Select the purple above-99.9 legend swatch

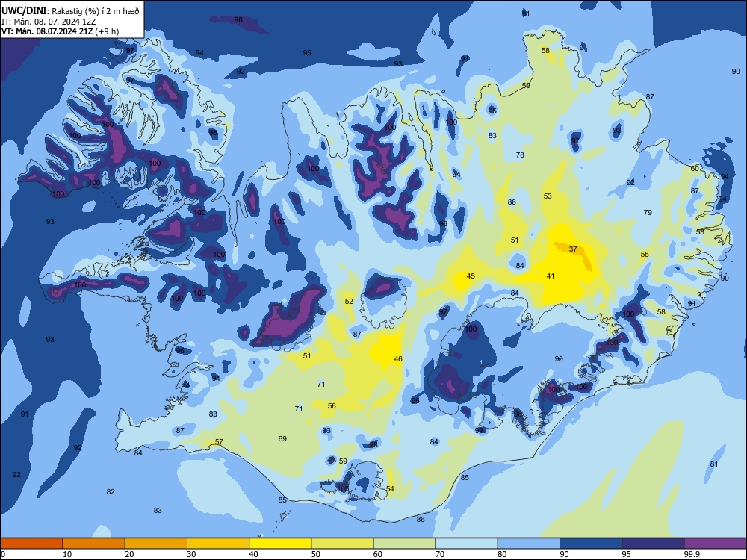coord(715,544)
